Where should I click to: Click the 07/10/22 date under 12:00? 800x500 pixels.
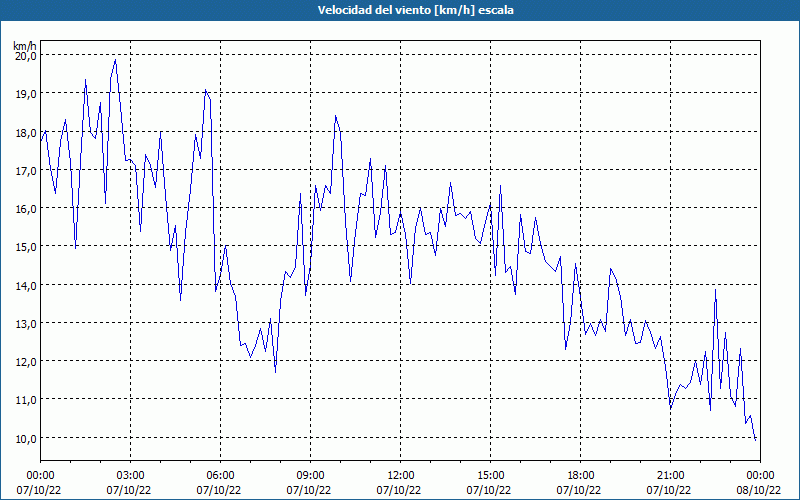(x=399, y=490)
